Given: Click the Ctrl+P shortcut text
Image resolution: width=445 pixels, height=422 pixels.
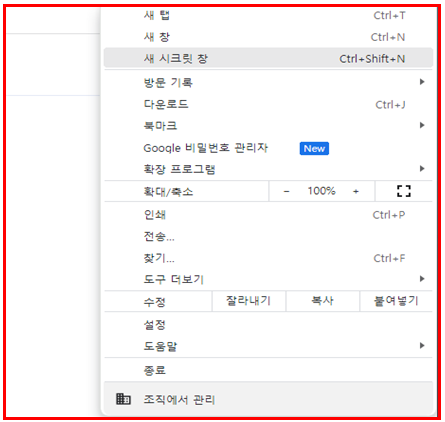Looking at the screenshot, I should [389, 215].
